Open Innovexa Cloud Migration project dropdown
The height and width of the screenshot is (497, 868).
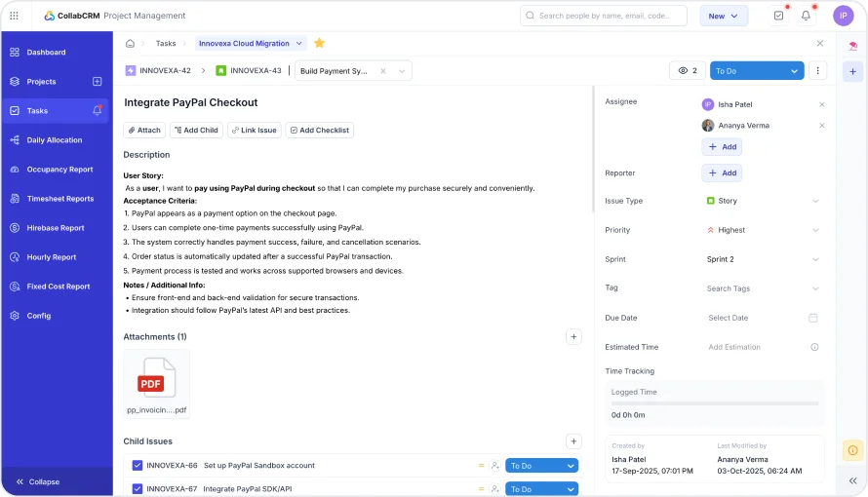tap(250, 43)
